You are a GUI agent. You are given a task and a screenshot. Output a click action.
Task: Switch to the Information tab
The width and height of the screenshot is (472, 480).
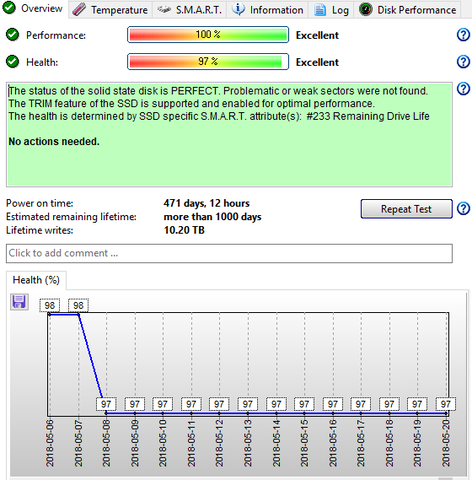(268, 10)
